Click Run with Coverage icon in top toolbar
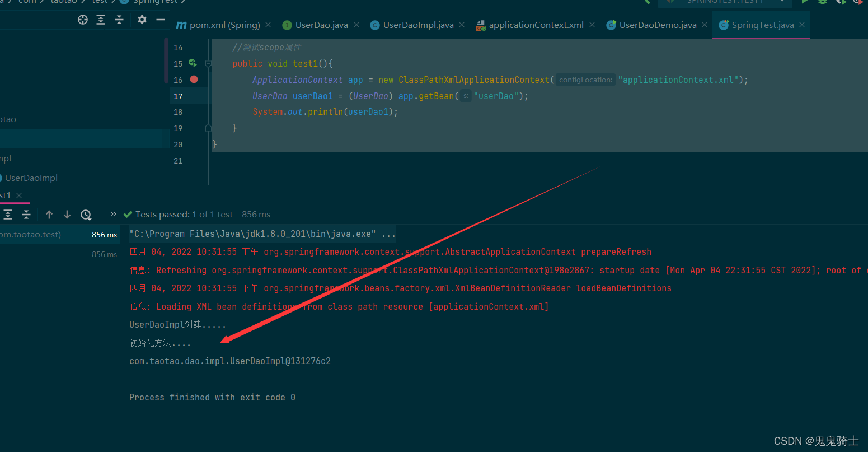This screenshot has width=868, height=452. 841,2
